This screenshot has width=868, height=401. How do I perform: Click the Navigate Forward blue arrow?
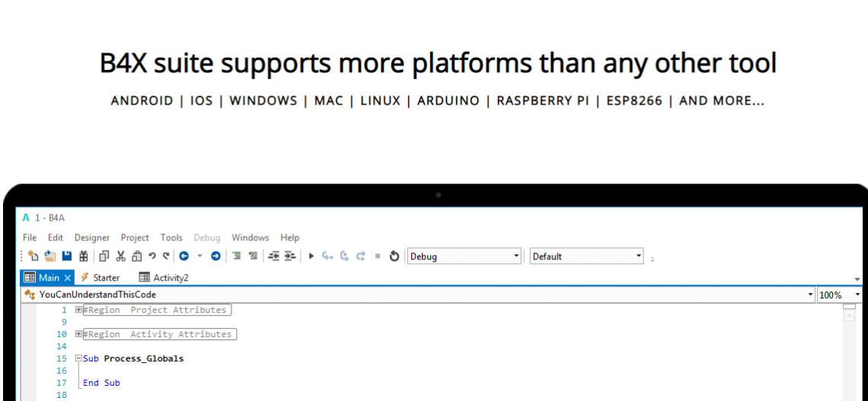pos(215,256)
